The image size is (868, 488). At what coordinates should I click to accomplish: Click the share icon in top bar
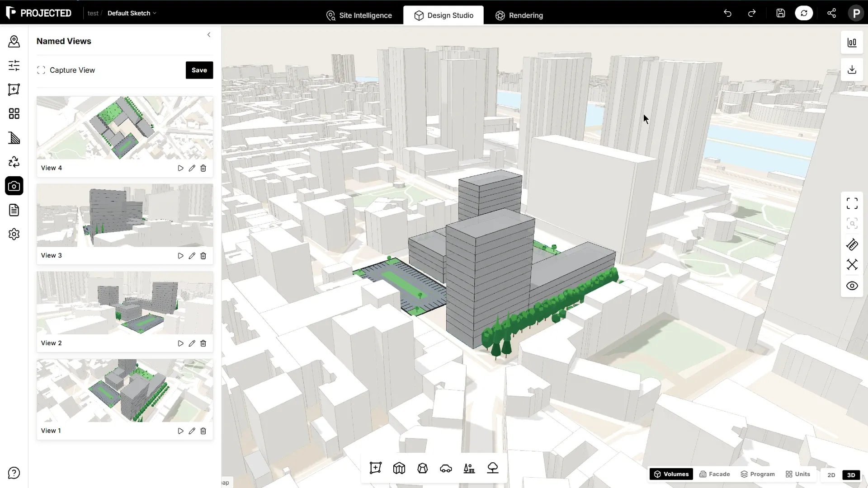pos(831,13)
